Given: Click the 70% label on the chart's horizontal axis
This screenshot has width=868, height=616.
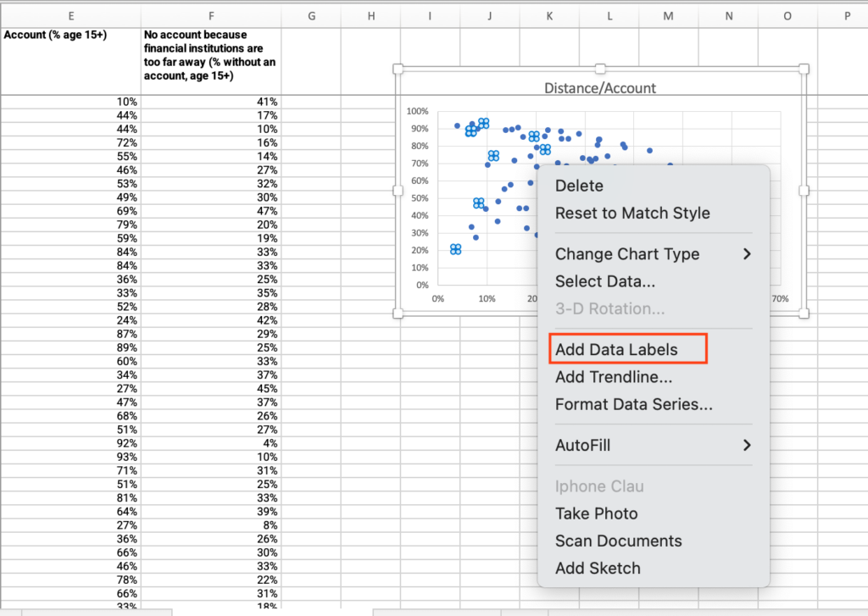Looking at the screenshot, I should pos(780,299).
